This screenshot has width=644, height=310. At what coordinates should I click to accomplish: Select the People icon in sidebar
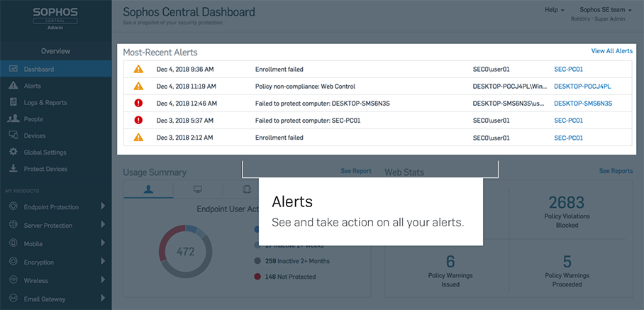[x=13, y=119]
